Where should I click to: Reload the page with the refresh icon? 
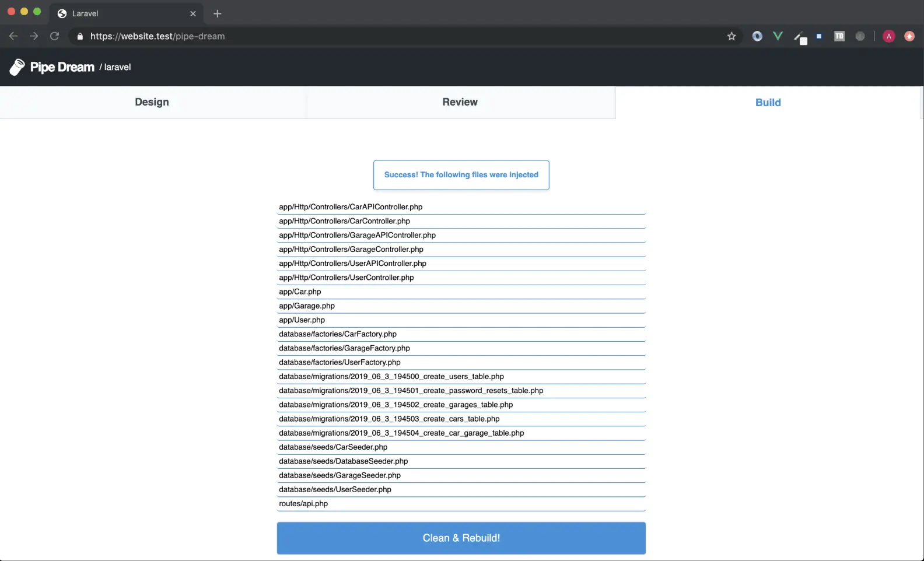click(55, 36)
